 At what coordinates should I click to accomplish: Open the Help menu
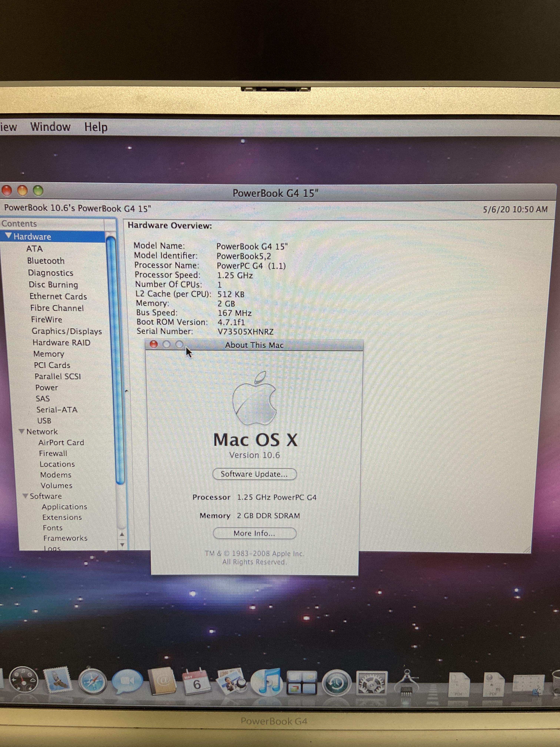tap(96, 127)
